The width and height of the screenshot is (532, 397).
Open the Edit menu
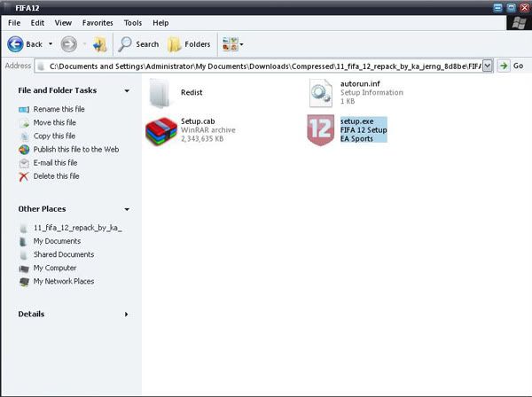click(37, 23)
